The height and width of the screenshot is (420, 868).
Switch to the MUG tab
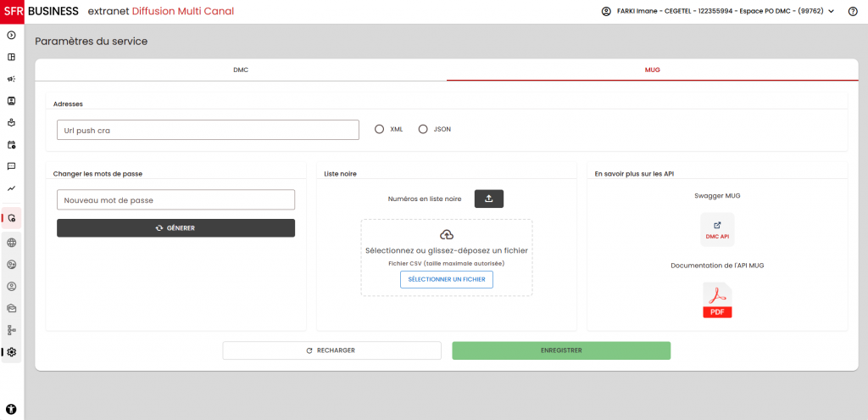point(652,70)
